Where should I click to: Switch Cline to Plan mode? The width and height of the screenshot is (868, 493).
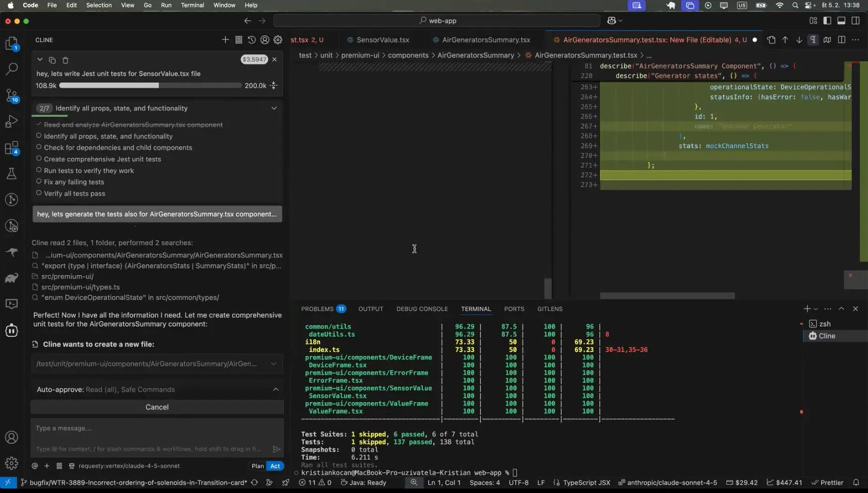pos(258,466)
